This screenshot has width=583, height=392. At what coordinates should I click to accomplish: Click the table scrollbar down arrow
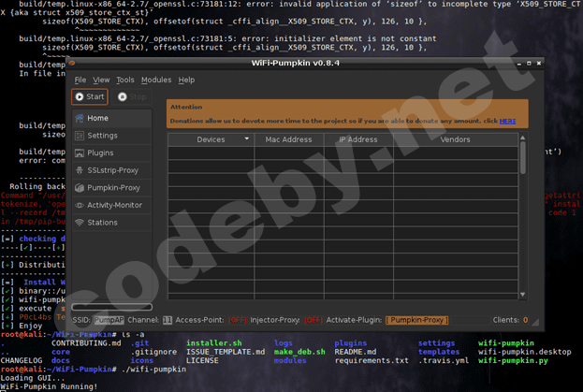(523, 295)
